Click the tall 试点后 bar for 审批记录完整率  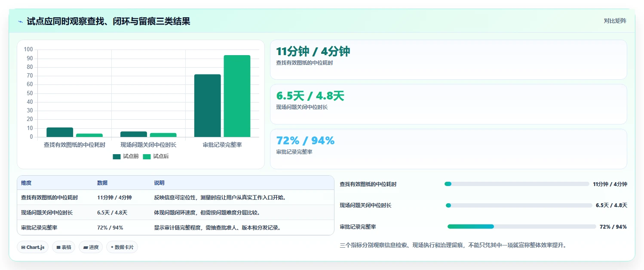click(237, 96)
